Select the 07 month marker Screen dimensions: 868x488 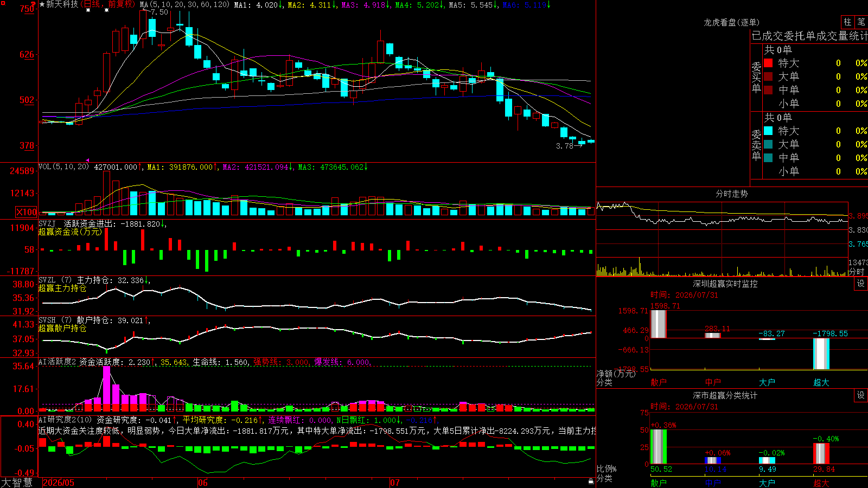point(395,483)
